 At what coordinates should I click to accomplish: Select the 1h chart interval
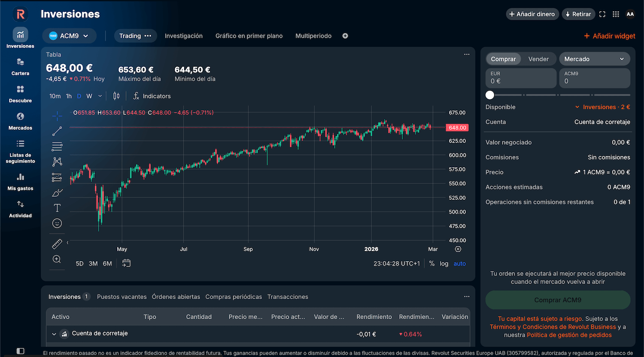click(x=69, y=96)
